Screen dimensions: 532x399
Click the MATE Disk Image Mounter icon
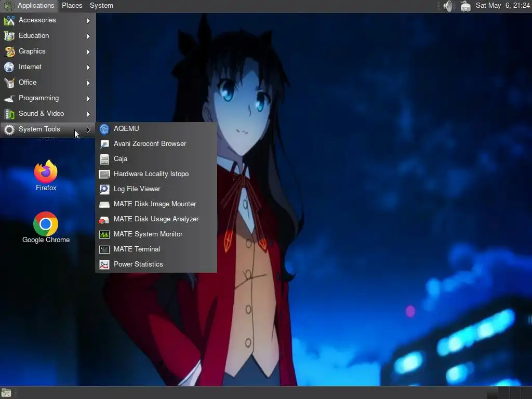(104, 204)
